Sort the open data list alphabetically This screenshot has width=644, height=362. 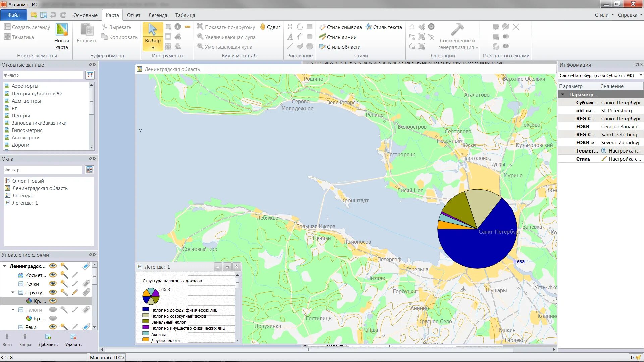(90, 75)
